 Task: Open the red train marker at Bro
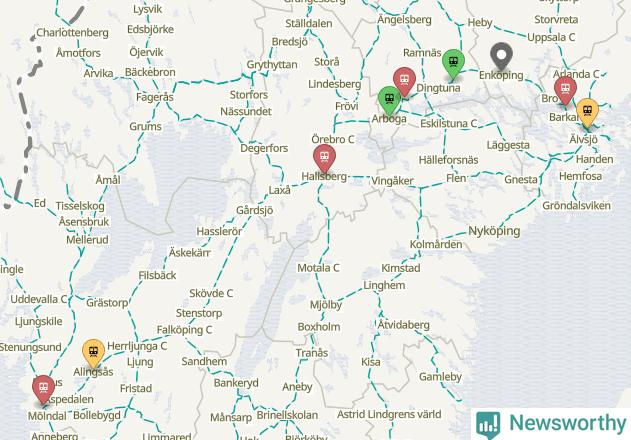pyautogui.click(x=565, y=91)
